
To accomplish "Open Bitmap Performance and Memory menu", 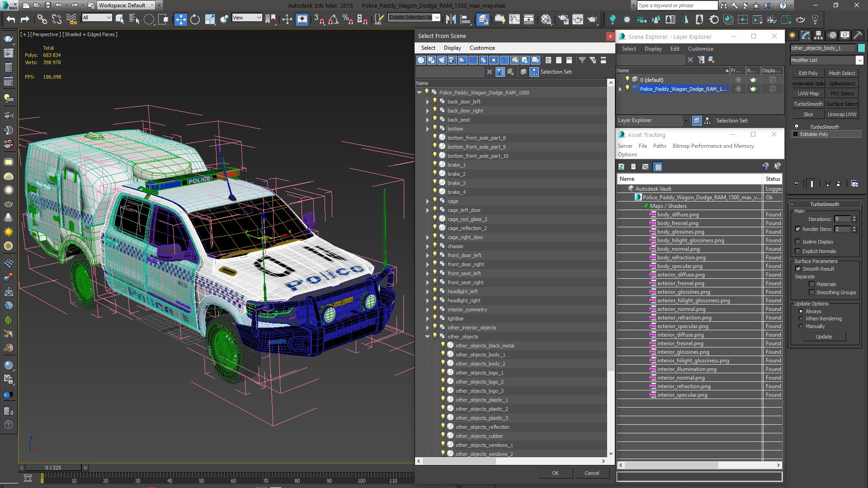I will point(713,146).
